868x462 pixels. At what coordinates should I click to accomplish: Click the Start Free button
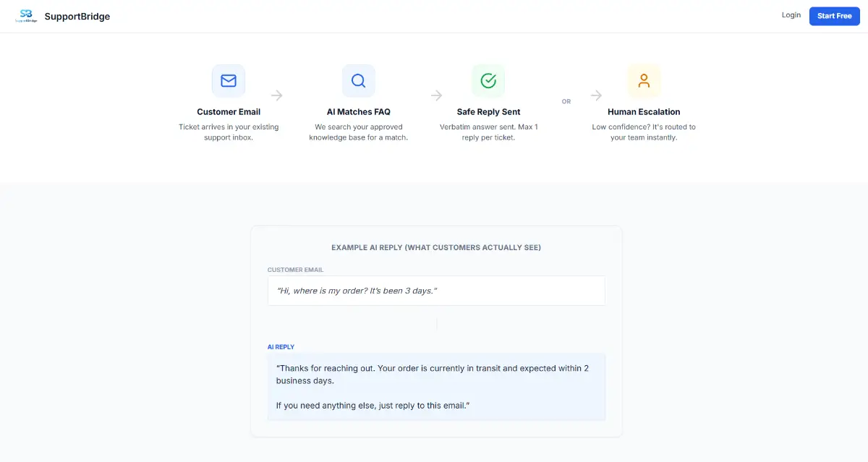(835, 16)
